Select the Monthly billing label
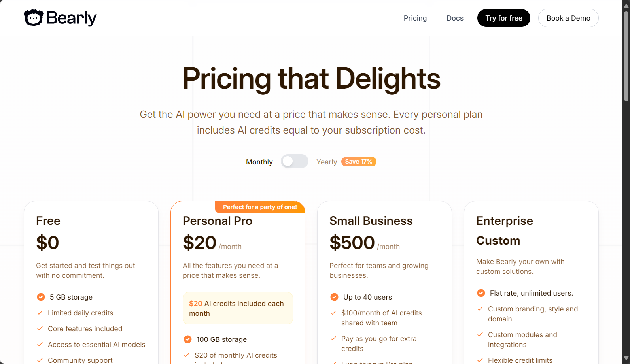This screenshot has width=630, height=364. point(259,162)
